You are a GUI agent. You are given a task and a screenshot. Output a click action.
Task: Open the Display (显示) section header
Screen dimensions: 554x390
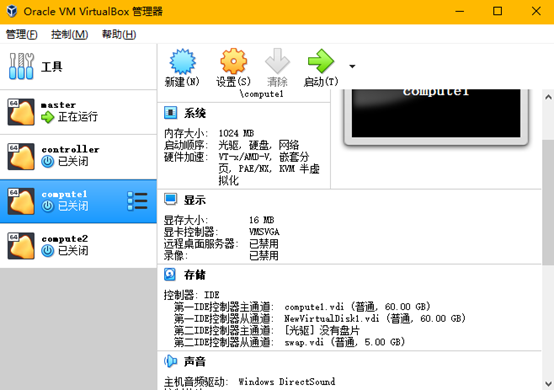pyautogui.click(x=195, y=200)
